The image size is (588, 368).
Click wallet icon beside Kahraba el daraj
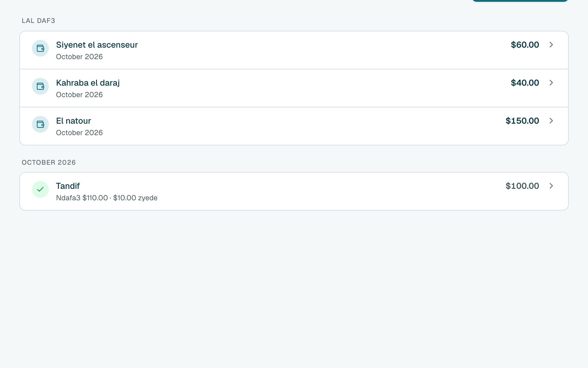(40, 86)
